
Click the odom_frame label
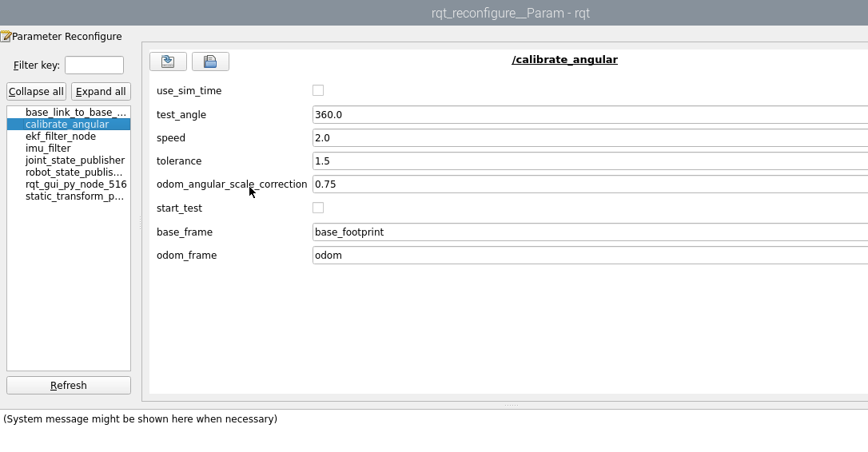click(186, 255)
